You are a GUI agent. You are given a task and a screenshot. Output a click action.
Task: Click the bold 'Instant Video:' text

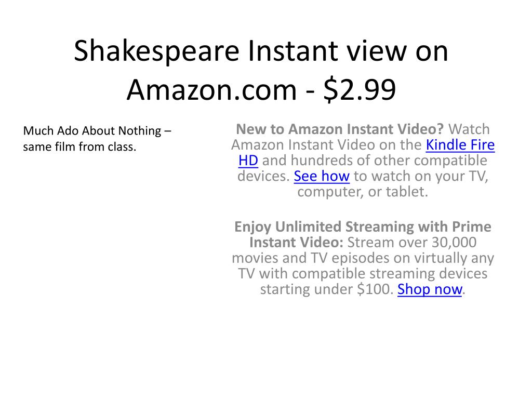[296, 242]
